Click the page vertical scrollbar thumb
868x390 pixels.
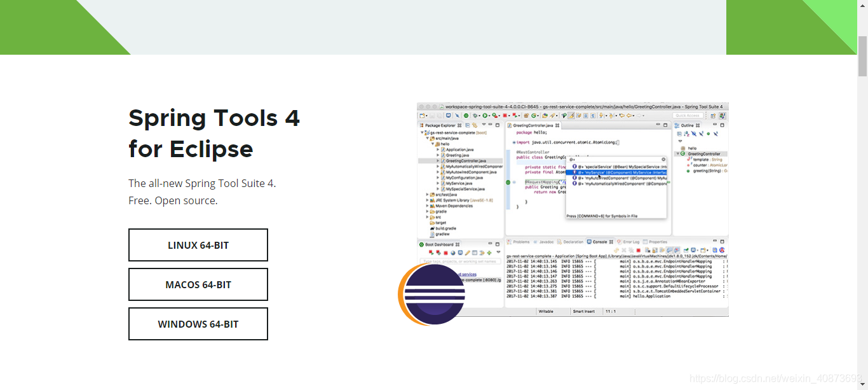(x=862, y=56)
